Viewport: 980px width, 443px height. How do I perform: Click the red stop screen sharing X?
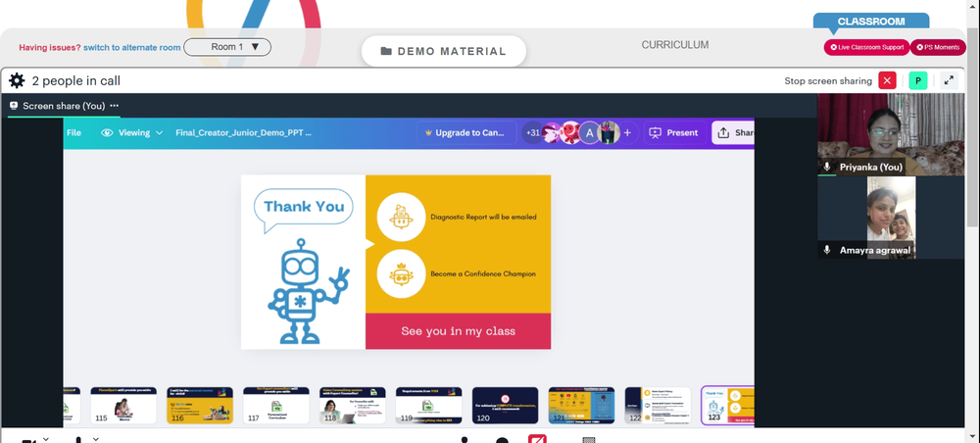887,80
